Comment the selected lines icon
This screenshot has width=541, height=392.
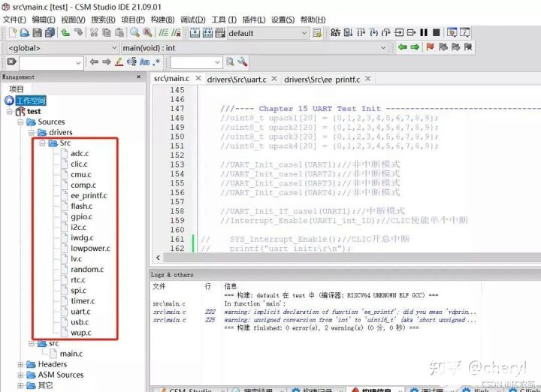163,33
